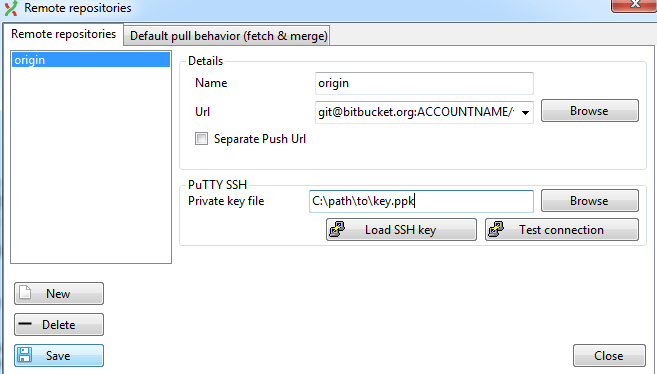Screen dimensions: 657x374
Task: Click the Remote repositories window title text
Action: [78, 8]
